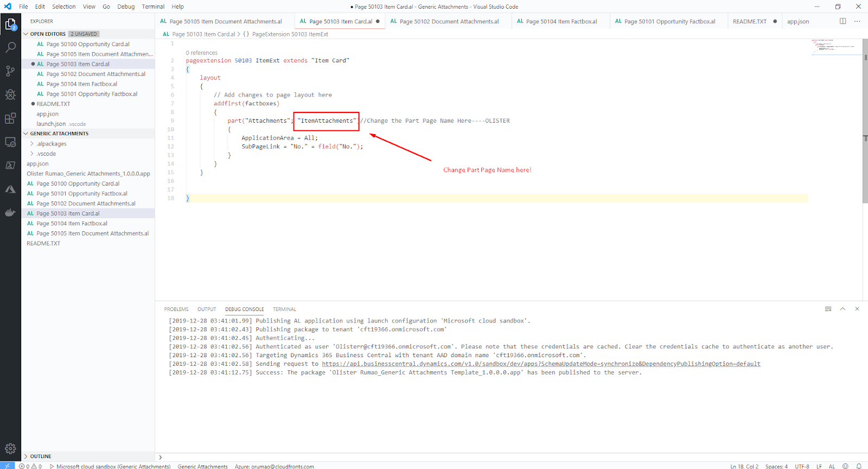Viewport: 868px width, 469px height.
Task: Expand the debug console input chevron
Action: pos(161,457)
